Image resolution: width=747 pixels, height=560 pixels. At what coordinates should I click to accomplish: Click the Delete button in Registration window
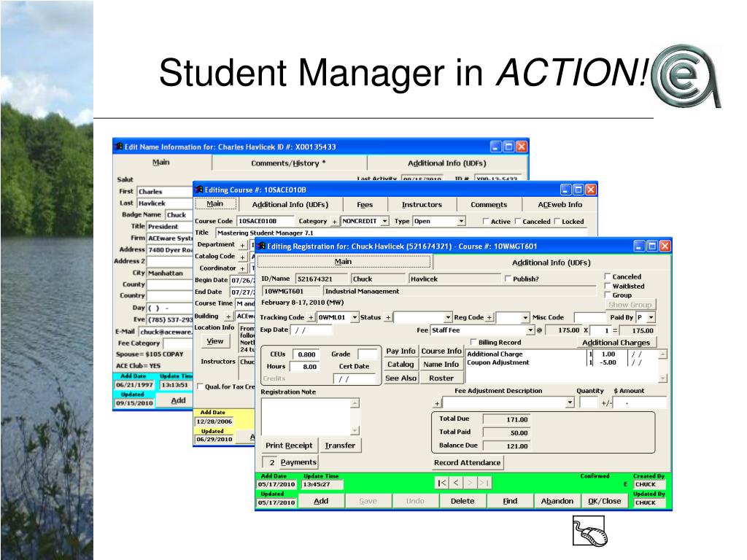click(462, 501)
